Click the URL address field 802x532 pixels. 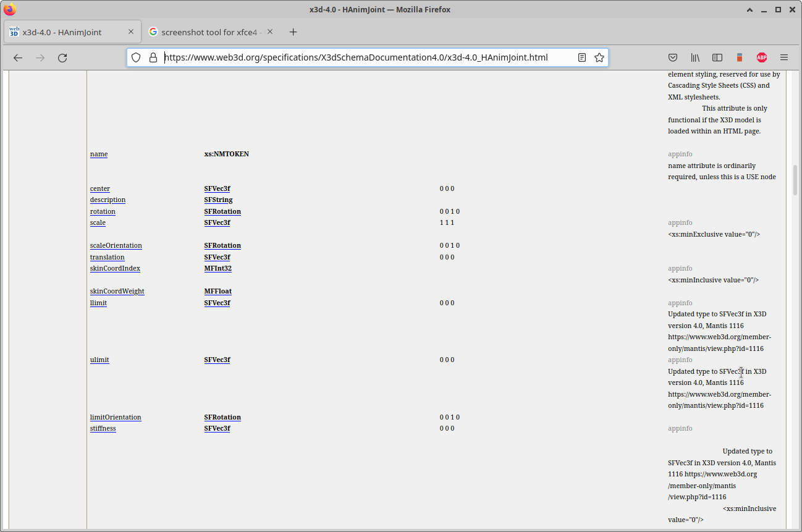point(365,57)
